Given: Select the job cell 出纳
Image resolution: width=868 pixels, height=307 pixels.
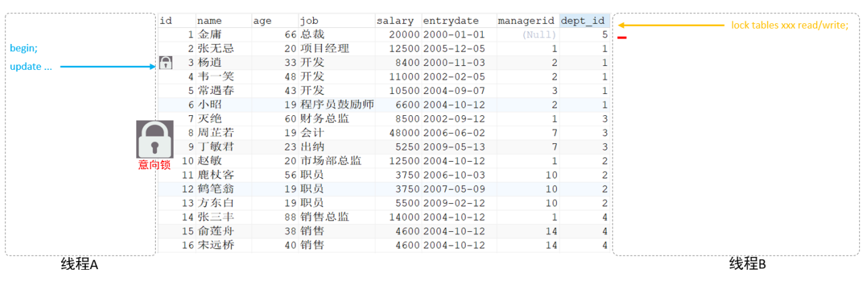Looking at the screenshot, I should tap(312, 147).
